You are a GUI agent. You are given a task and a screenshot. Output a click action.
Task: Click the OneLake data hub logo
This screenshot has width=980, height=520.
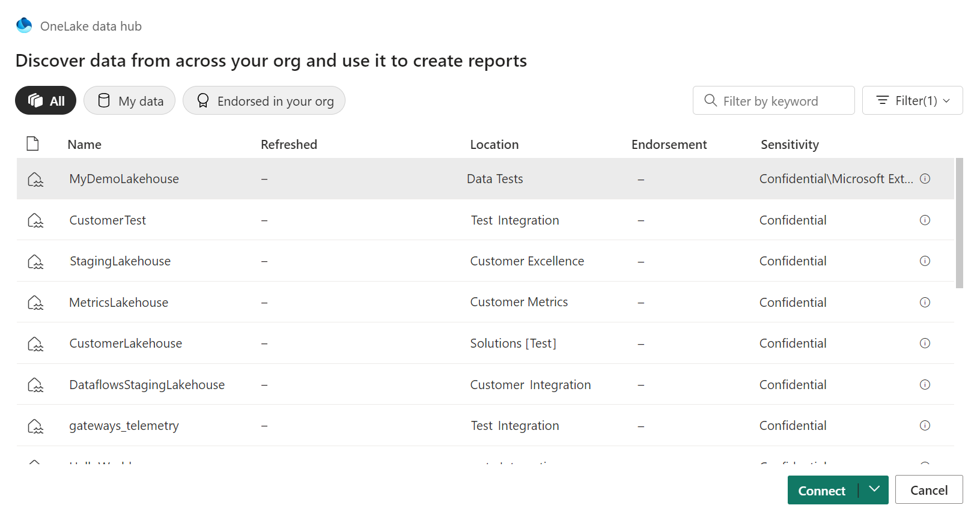(x=24, y=26)
